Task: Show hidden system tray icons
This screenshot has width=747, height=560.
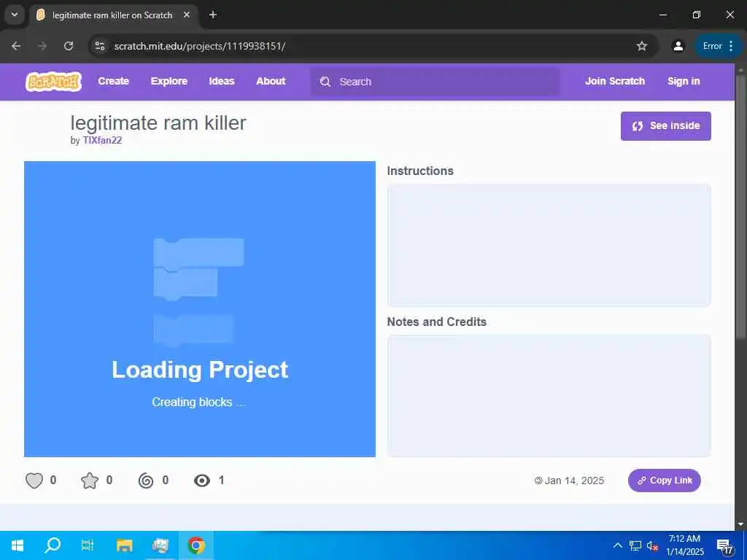Action: pos(617,545)
